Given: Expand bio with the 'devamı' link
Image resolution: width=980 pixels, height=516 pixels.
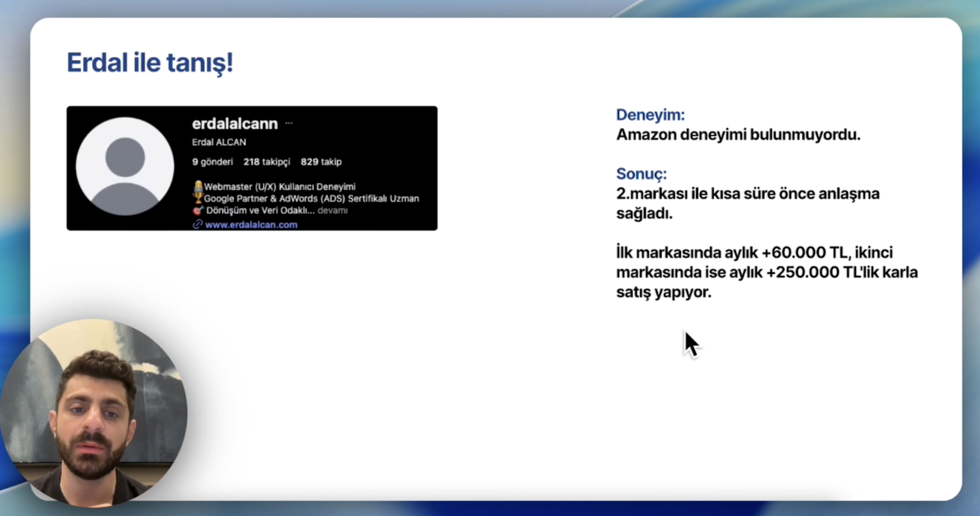Looking at the screenshot, I should (332, 210).
